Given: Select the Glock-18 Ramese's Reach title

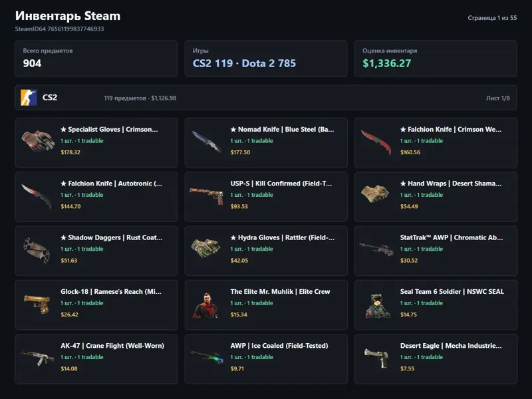Looking at the screenshot, I should pyautogui.click(x=111, y=291).
